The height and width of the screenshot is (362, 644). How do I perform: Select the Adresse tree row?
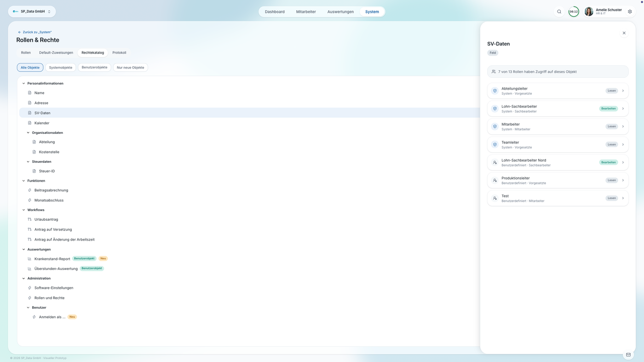(249, 103)
